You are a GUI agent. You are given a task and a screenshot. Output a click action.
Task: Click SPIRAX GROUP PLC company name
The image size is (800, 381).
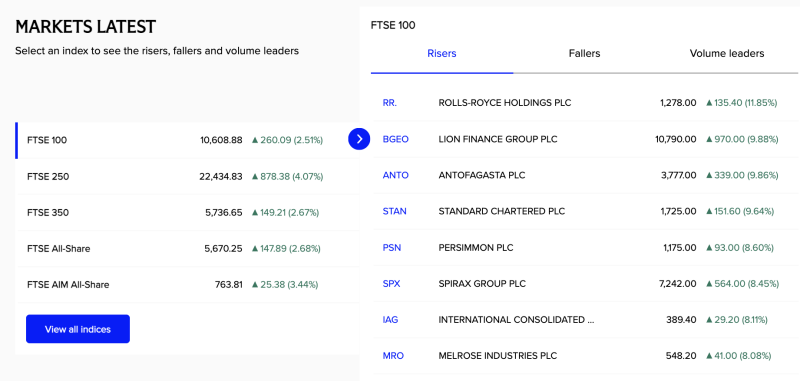click(x=482, y=284)
